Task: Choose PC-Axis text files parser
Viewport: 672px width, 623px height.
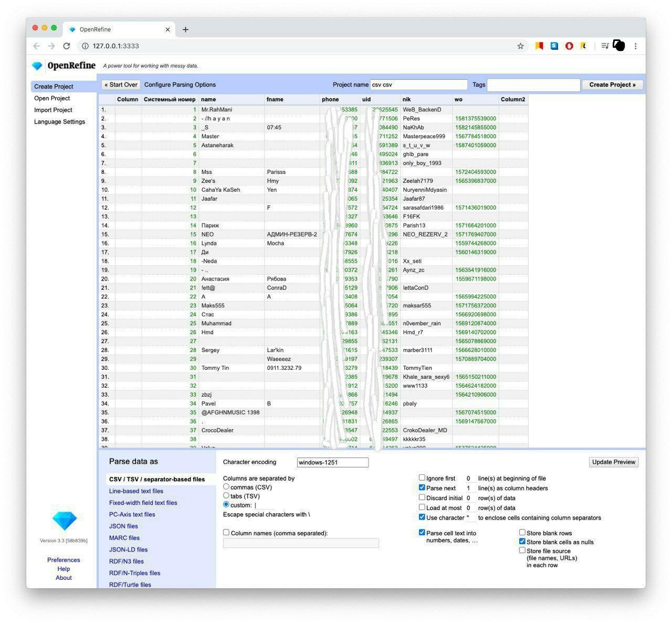Action: click(x=132, y=514)
